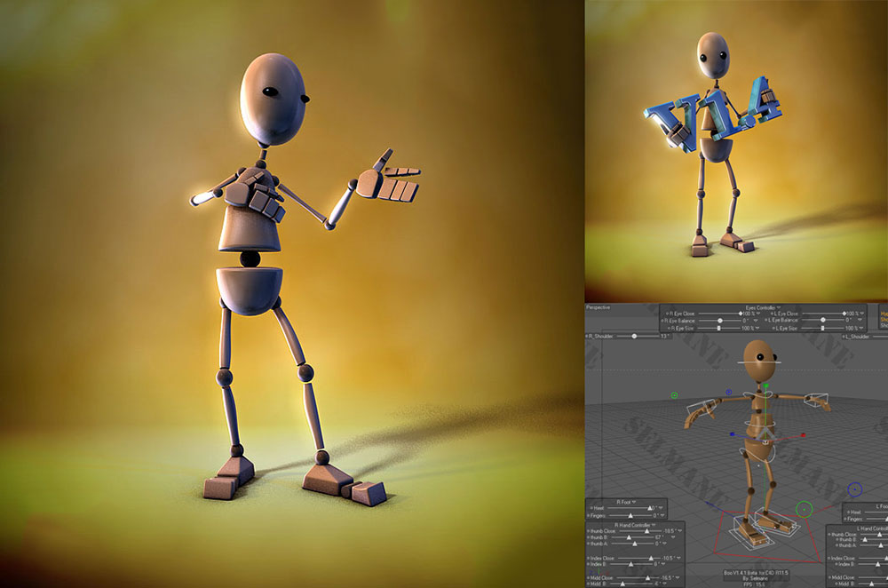This screenshot has width=888, height=588.
Task: Click the Boo V1.4.1 Beta label
Action: pyautogui.click(x=755, y=572)
